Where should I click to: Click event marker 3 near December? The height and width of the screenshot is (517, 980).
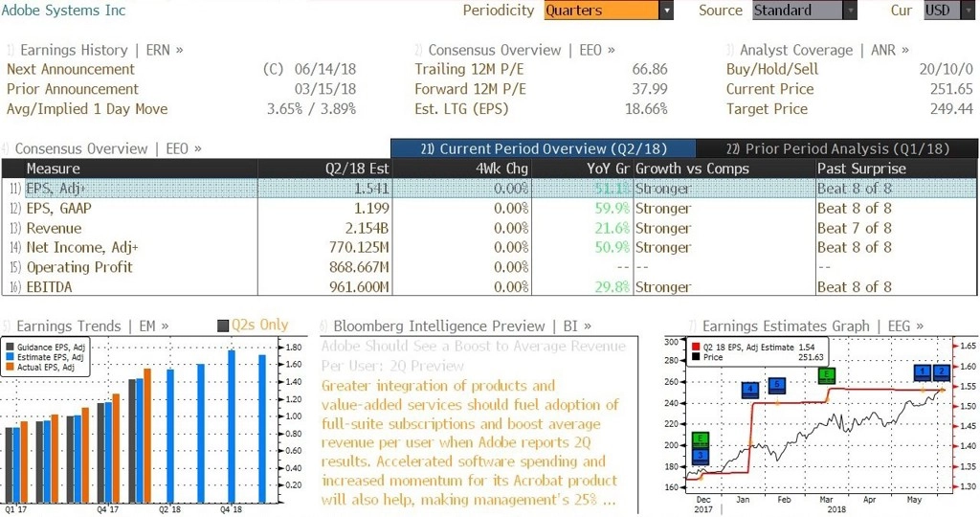[x=701, y=456]
